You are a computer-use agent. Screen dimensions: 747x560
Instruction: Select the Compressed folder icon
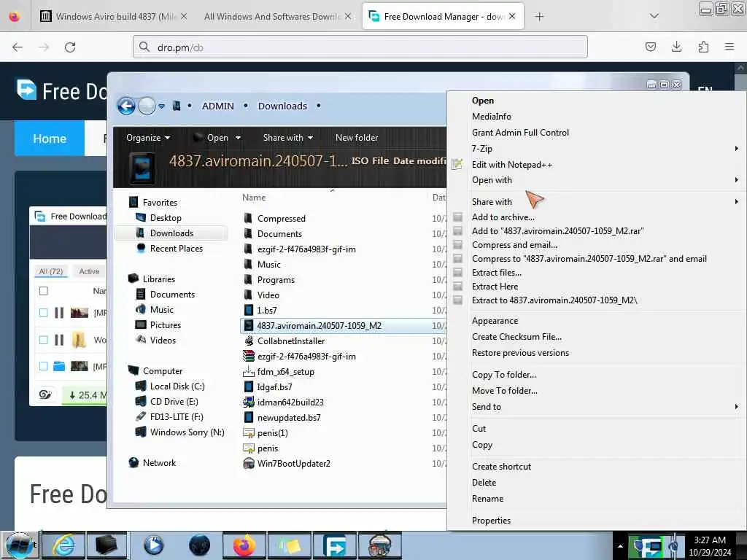click(x=248, y=219)
